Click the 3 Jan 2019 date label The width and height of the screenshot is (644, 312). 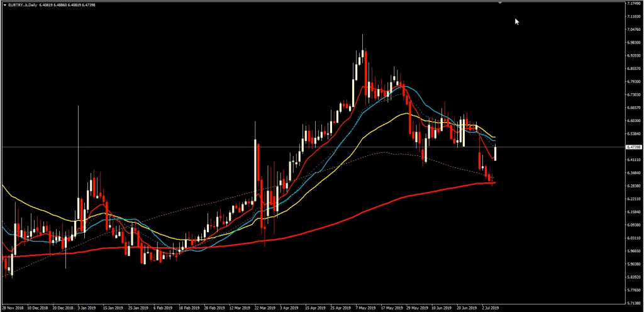86,309
